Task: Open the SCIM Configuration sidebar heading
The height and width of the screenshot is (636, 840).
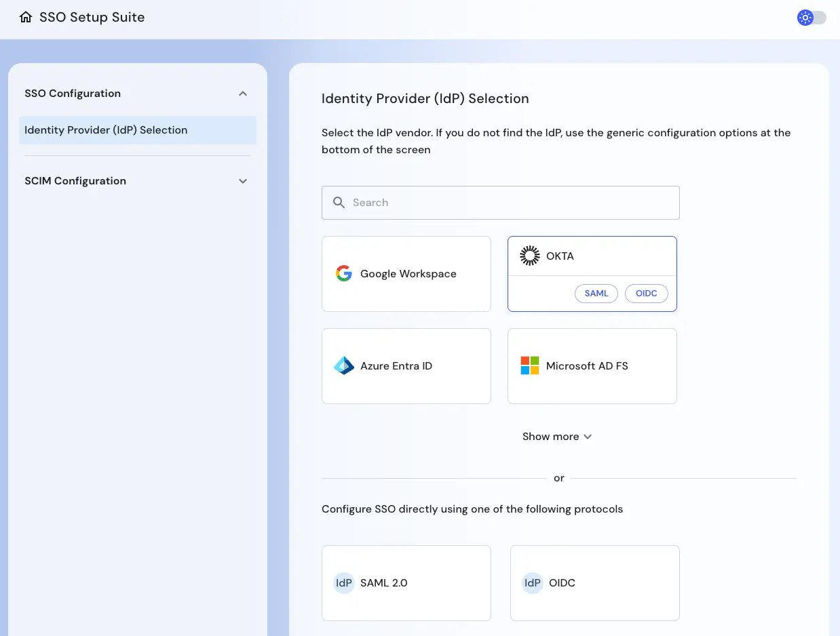Action: 75,181
